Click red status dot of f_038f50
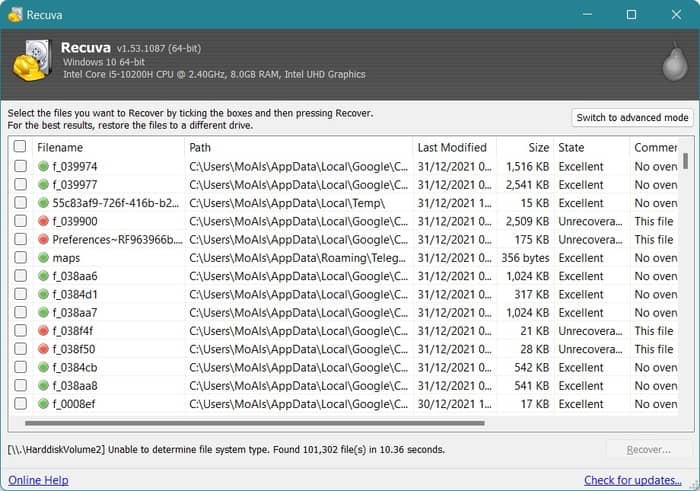Screen dimensions: 700x491 [x=43, y=349]
